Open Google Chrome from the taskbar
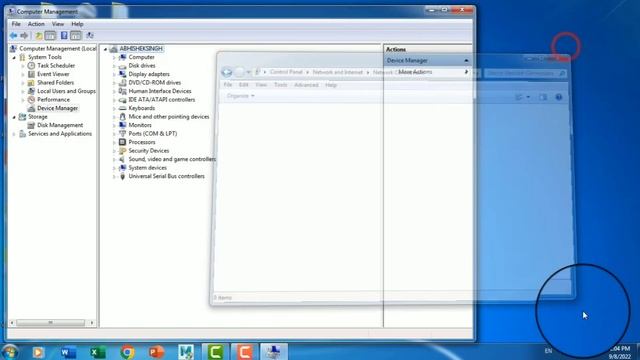This screenshot has height=360, width=640. pyautogui.click(x=127, y=352)
